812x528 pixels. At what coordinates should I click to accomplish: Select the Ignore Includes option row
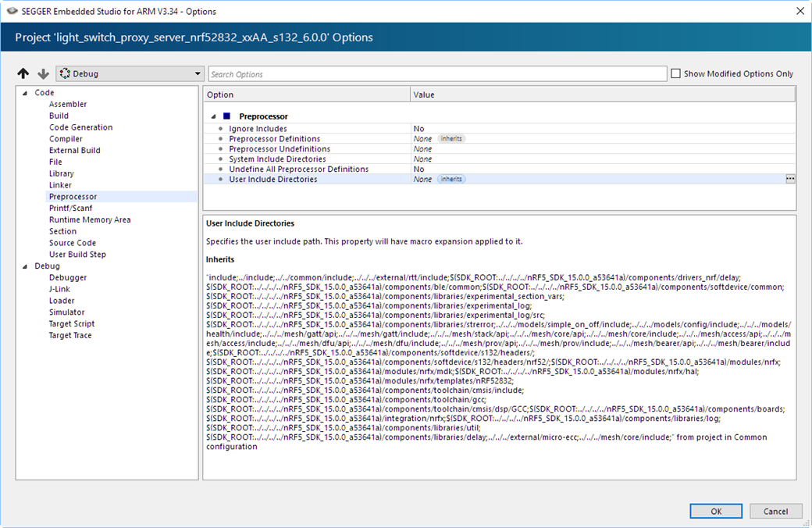click(x=499, y=129)
